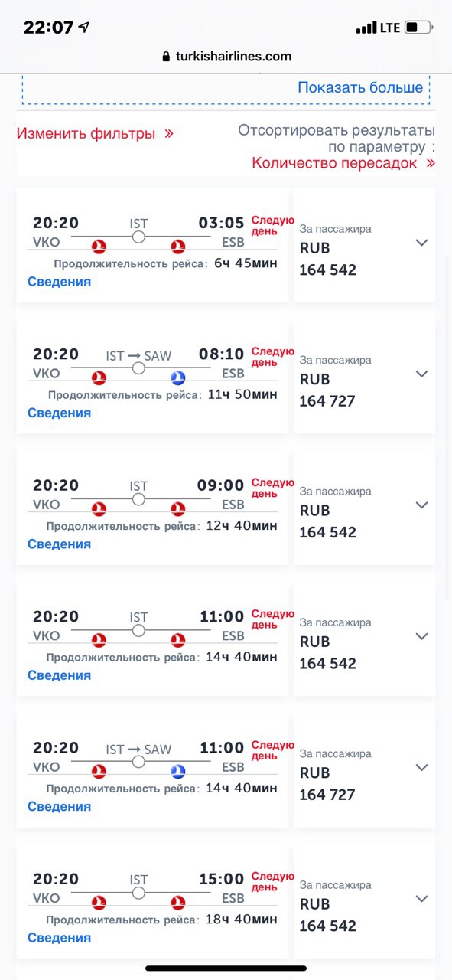Tap the turkishairlines.com address bar
452x980 pixels.
(x=226, y=57)
